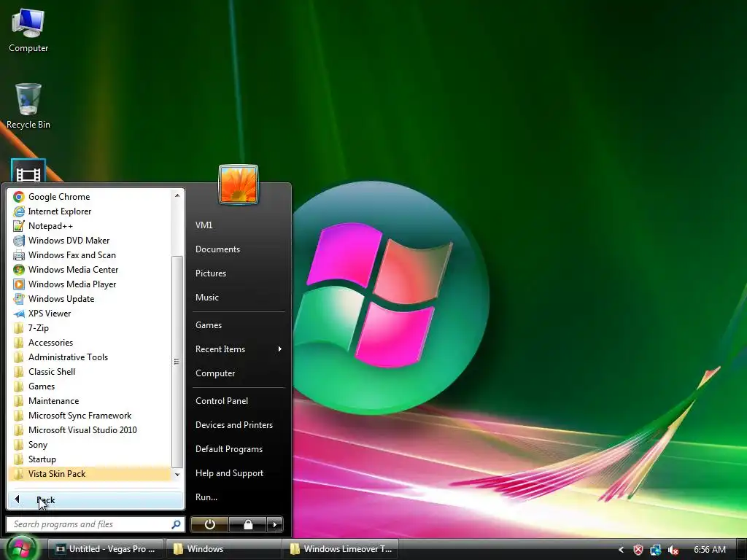Expand the Recent Items submenu
The height and width of the screenshot is (560, 747).
pyautogui.click(x=239, y=349)
